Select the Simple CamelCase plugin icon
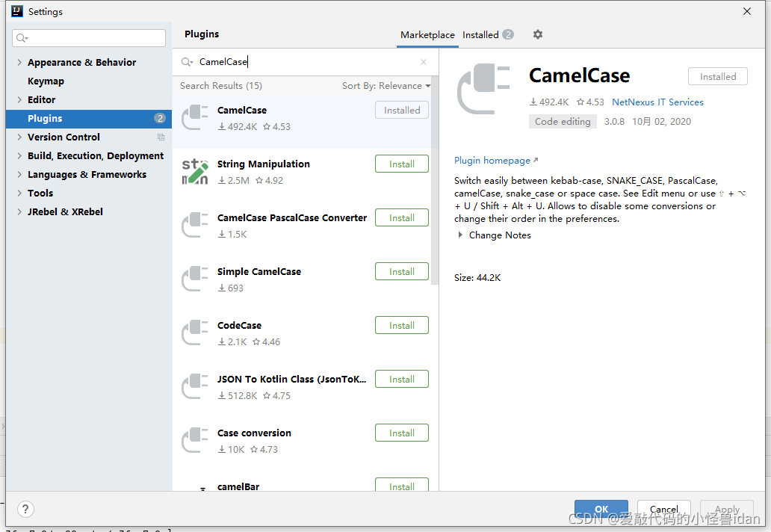Image resolution: width=771 pixels, height=532 pixels. (x=195, y=279)
